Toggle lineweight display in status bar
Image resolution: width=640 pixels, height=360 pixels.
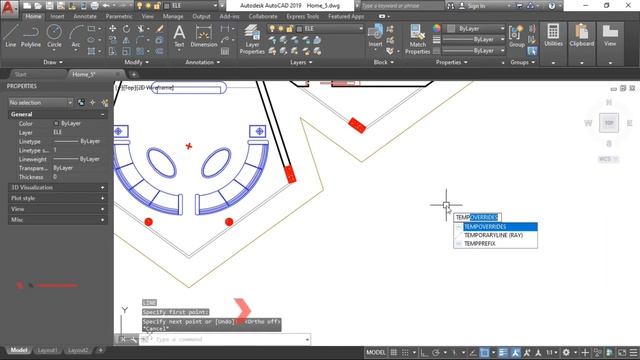click(503, 352)
